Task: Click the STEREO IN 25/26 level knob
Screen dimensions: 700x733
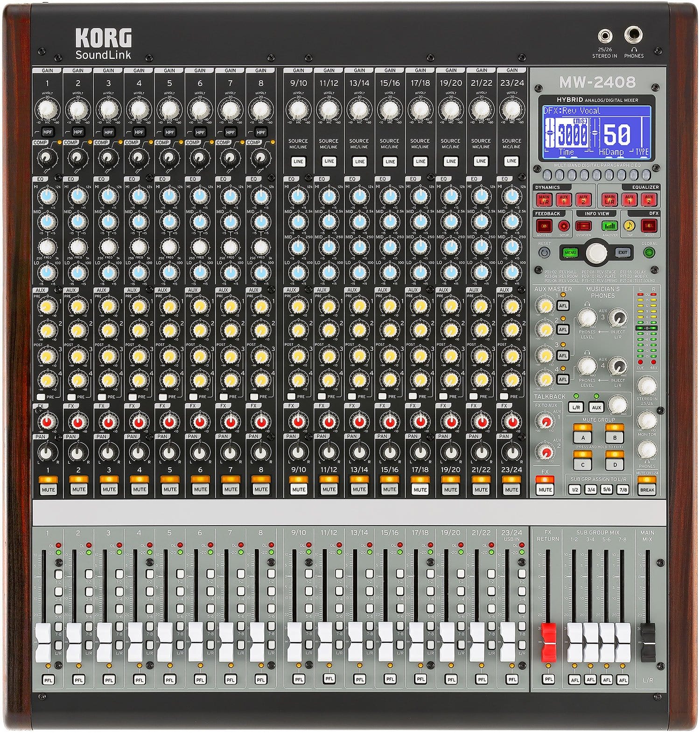Action: 647,386
